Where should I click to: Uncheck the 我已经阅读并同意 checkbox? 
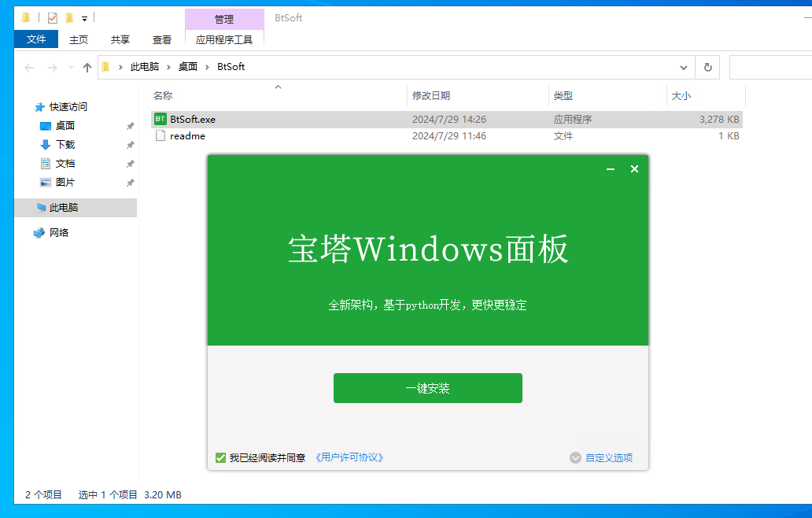(220, 458)
